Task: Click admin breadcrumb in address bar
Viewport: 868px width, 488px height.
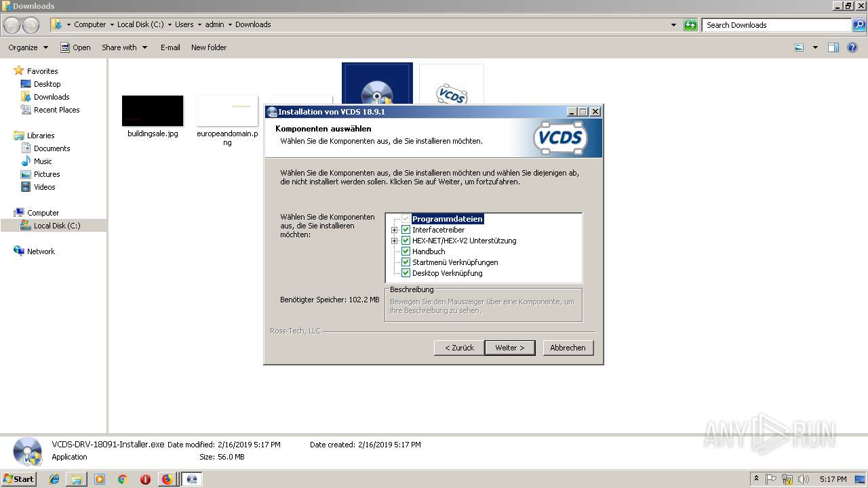Action: 214,24
